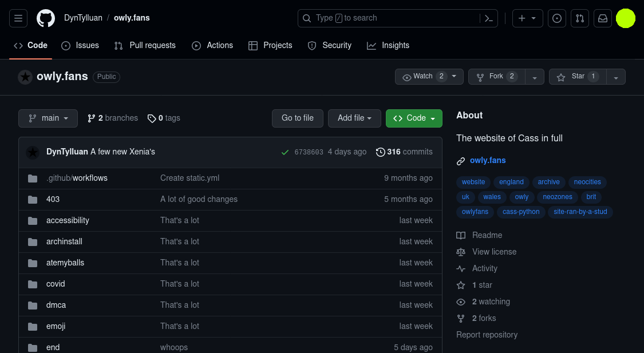Open the command palette icon
This screenshot has height=353, width=644.
pyautogui.click(x=488, y=18)
